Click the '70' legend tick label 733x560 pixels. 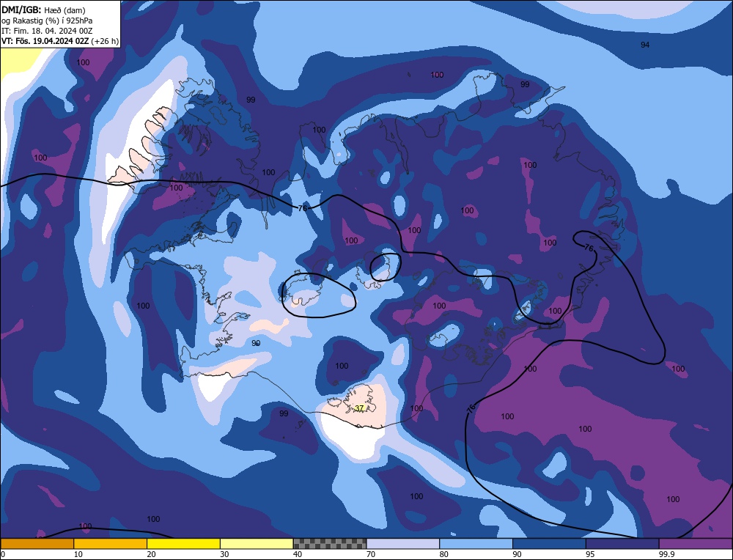tap(371, 554)
